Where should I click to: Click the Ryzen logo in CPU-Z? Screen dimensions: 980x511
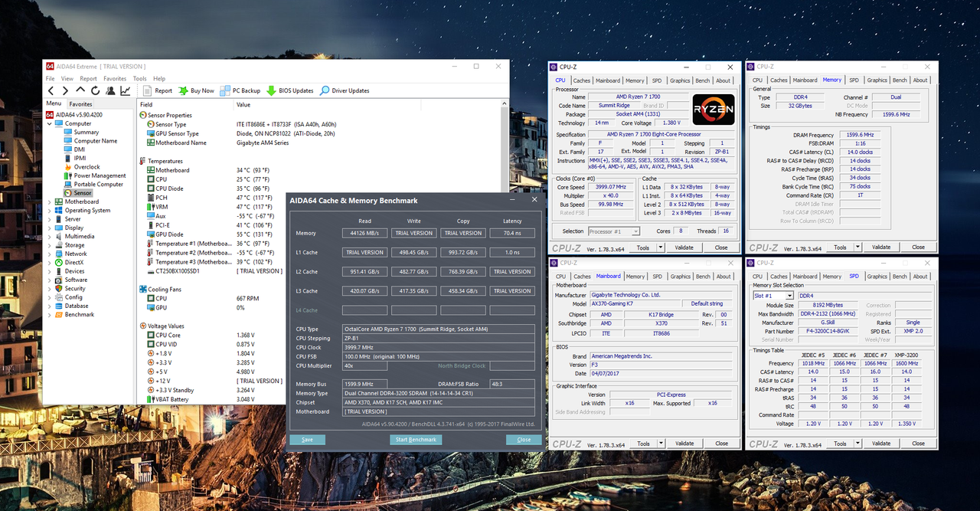point(713,110)
